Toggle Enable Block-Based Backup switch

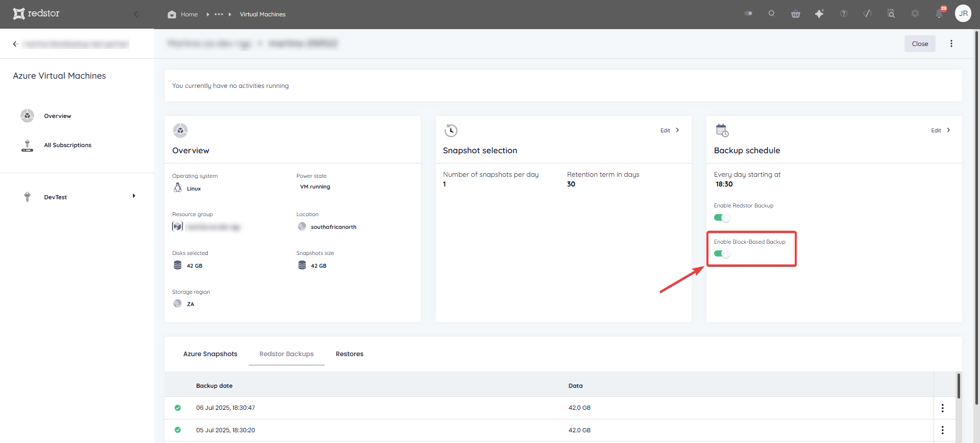[x=722, y=254]
